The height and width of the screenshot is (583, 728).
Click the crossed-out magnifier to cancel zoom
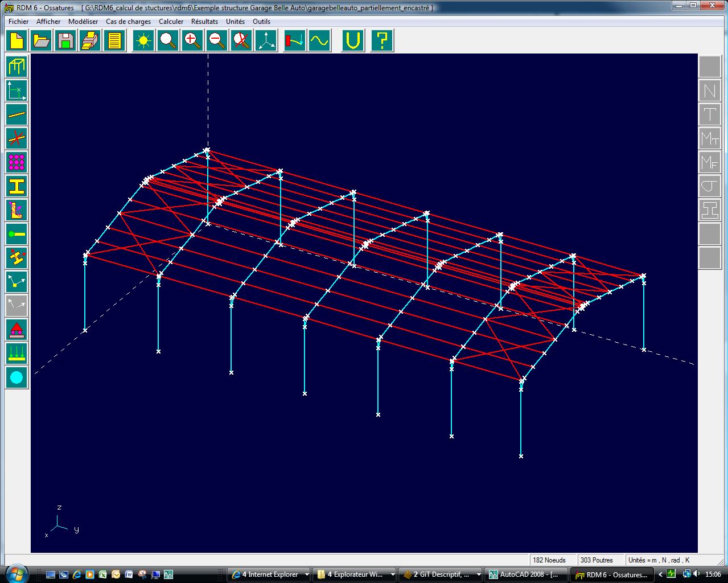point(241,41)
